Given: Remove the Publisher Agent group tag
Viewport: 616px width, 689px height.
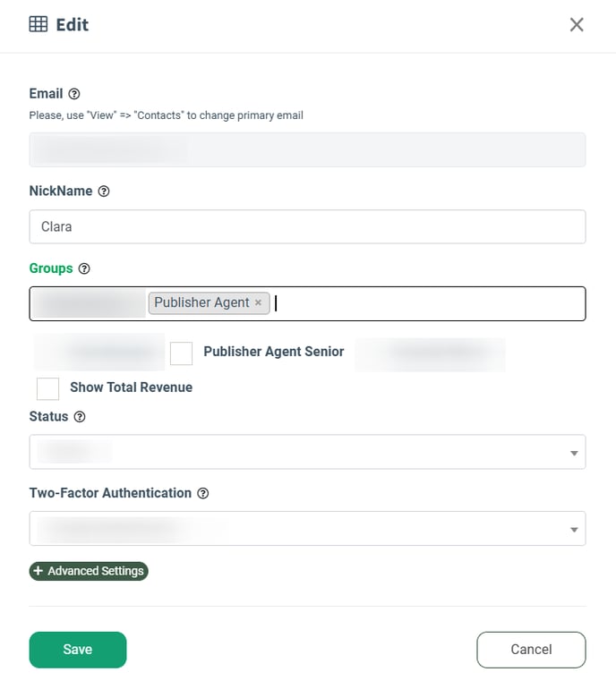Looking at the screenshot, I should pos(258,302).
